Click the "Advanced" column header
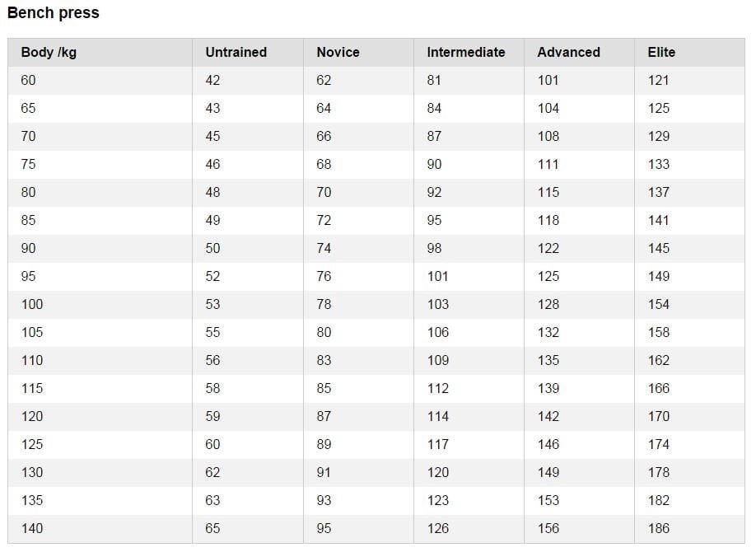The width and height of the screenshot is (756, 552). click(568, 52)
